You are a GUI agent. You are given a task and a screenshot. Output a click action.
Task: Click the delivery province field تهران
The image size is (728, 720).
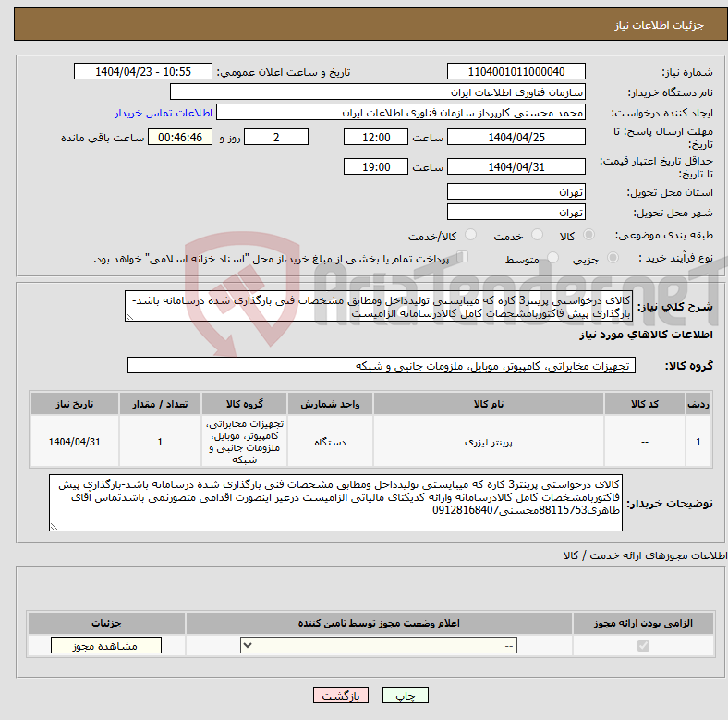[x=516, y=191]
